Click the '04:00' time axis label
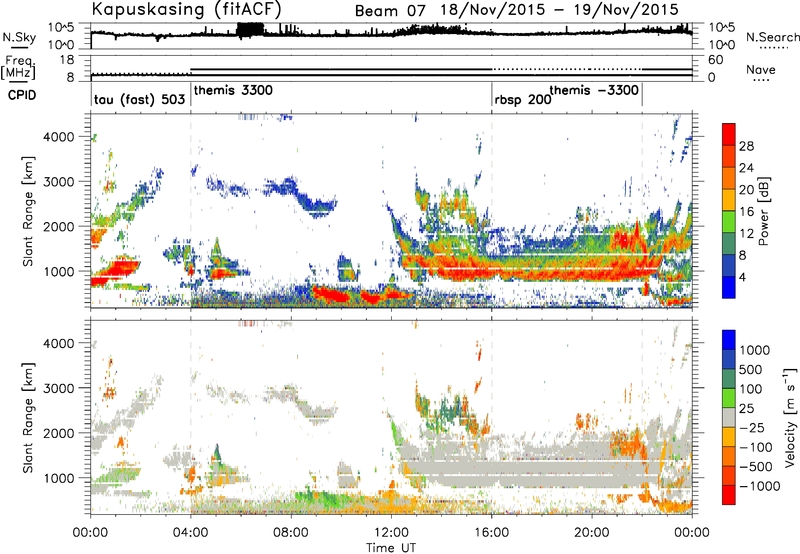The image size is (800, 554). 190,533
